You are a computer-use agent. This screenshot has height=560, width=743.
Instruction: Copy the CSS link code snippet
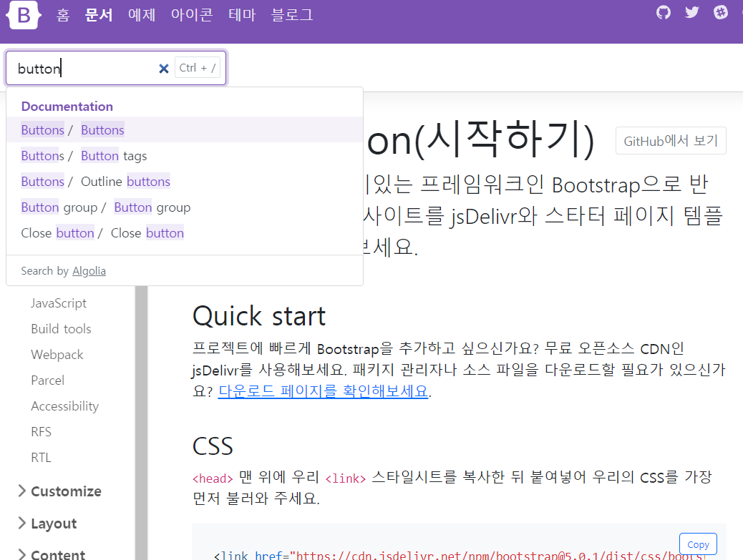point(698,544)
